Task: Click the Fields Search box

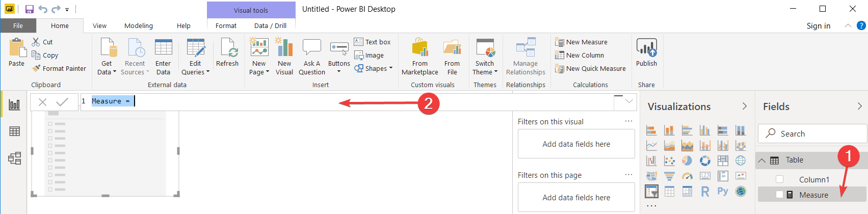Action: (x=812, y=133)
